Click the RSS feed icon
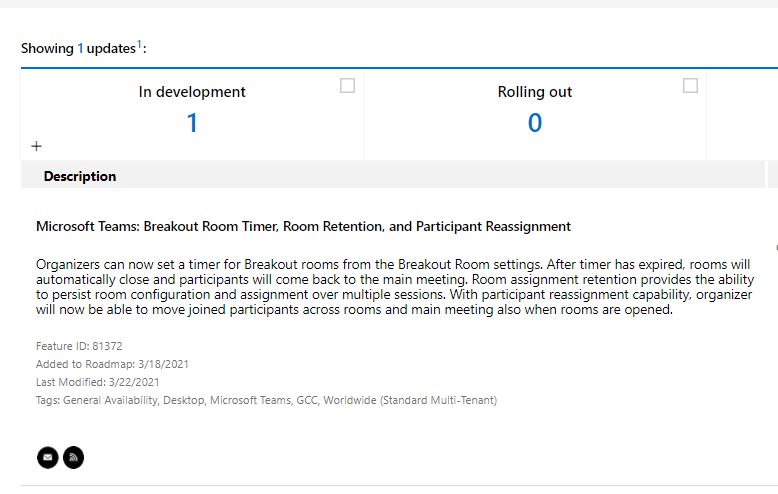 [x=73, y=457]
